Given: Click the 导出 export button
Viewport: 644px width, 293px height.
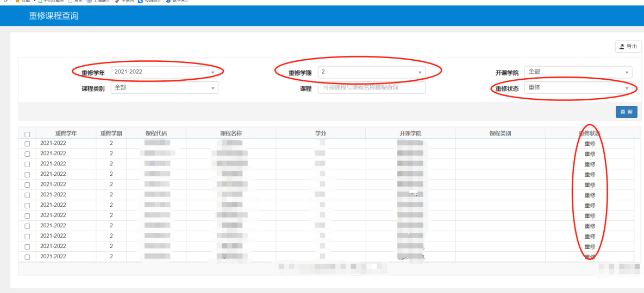Looking at the screenshot, I should pos(628,47).
